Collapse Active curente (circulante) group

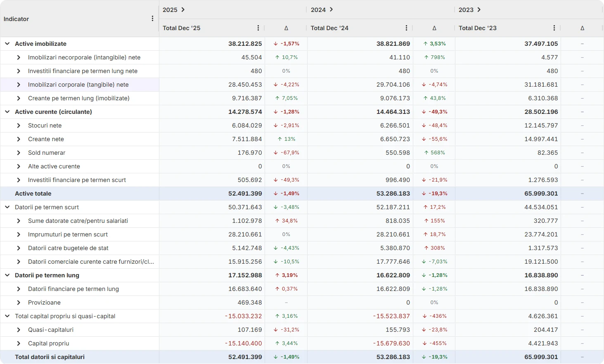point(7,112)
